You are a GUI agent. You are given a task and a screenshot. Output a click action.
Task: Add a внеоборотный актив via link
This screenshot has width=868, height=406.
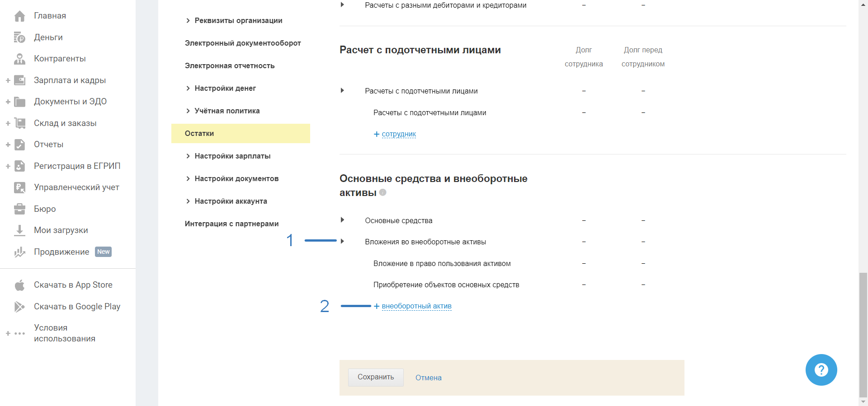point(416,306)
